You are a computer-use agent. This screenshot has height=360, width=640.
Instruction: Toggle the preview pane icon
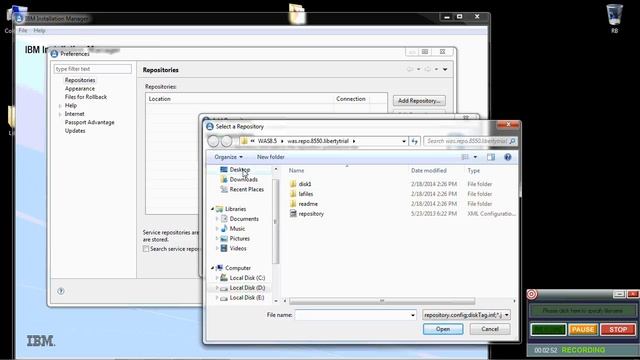pos(491,157)
